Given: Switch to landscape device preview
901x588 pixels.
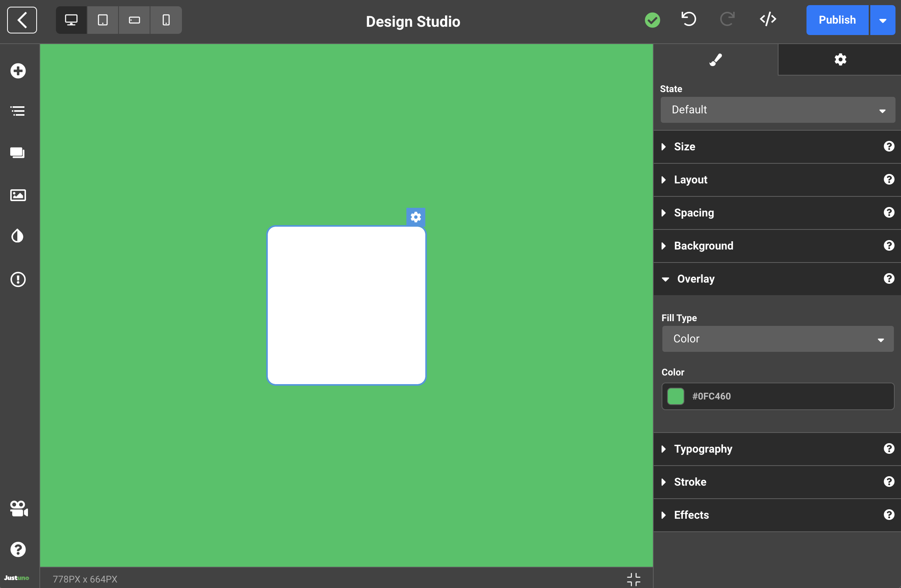Looking at the screenshot, I should 134,20.
